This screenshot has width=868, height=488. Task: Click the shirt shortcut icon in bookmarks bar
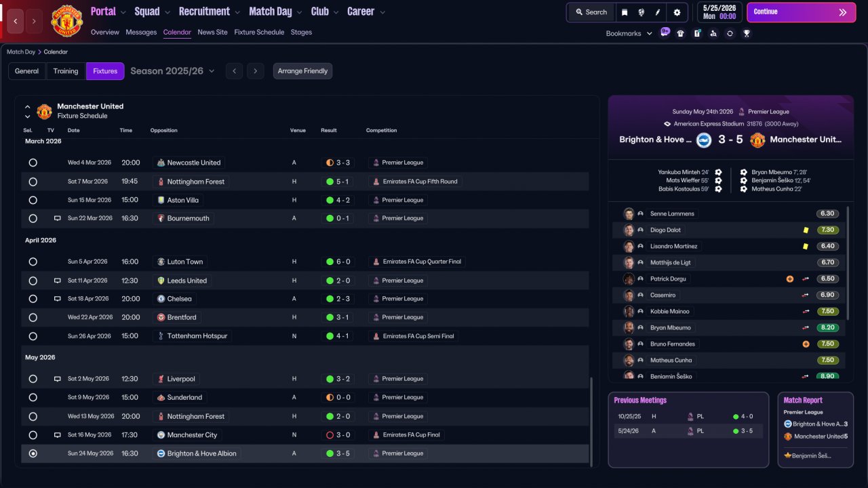click(x=681, y=33)
